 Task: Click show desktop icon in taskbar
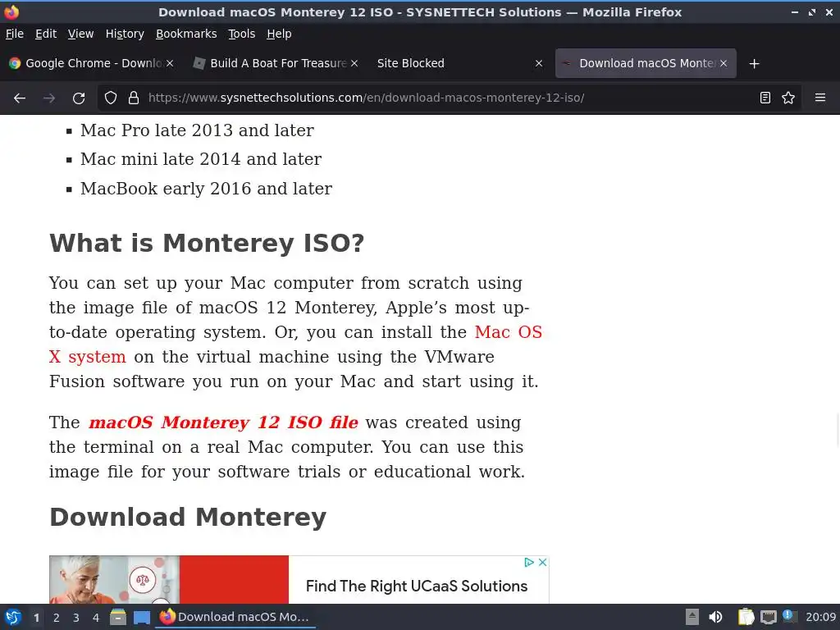[x=141, y=618]
